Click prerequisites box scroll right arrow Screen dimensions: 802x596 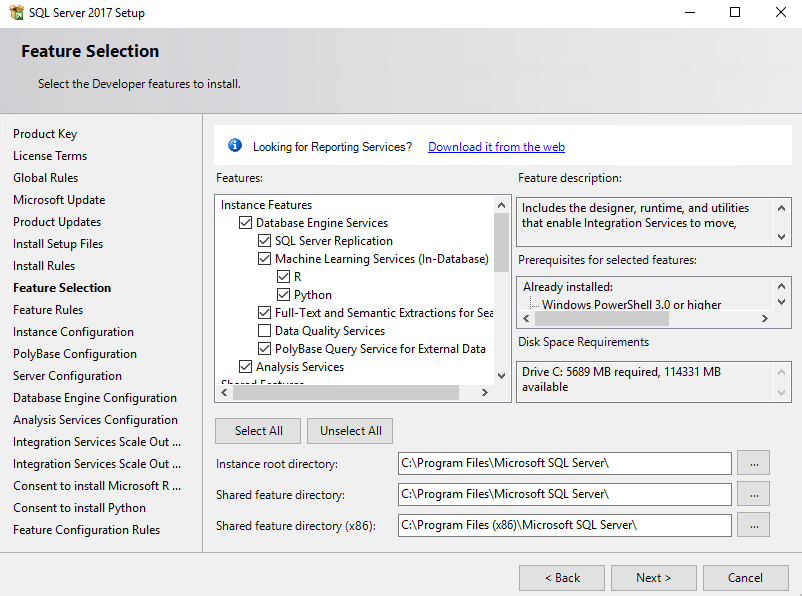[x=765, y=318]
